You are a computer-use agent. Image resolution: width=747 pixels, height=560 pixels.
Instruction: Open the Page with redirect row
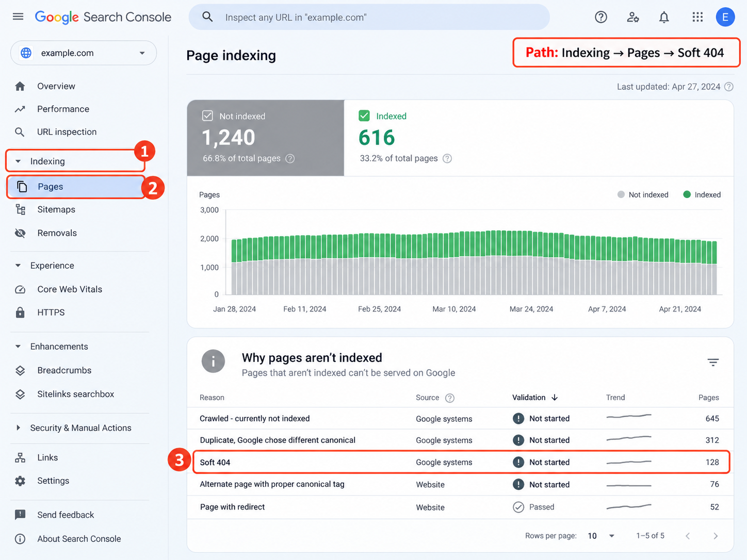tap(461, 507)
